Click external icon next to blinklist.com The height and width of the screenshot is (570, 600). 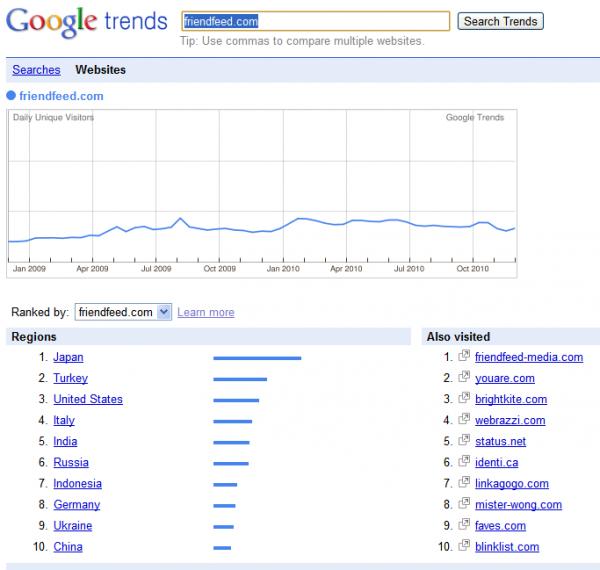[x=464, y=545]
